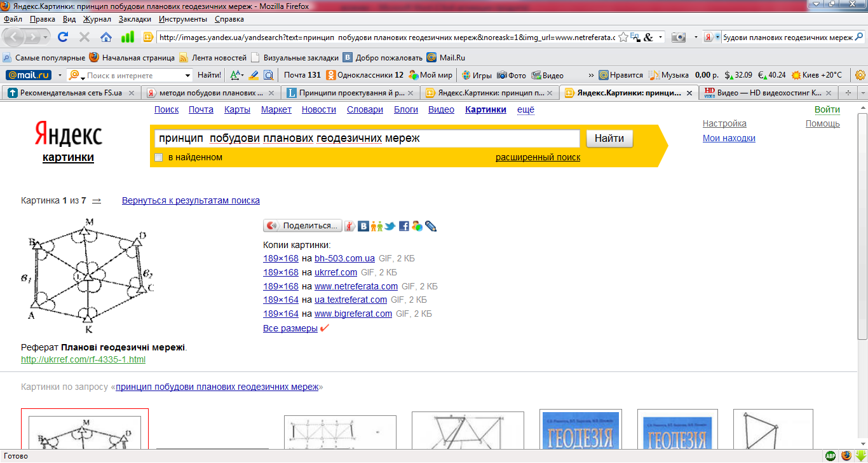Open the ukrref.com image copy link
The width and height of the screenshot is (868, 463).
pos(336,272)
